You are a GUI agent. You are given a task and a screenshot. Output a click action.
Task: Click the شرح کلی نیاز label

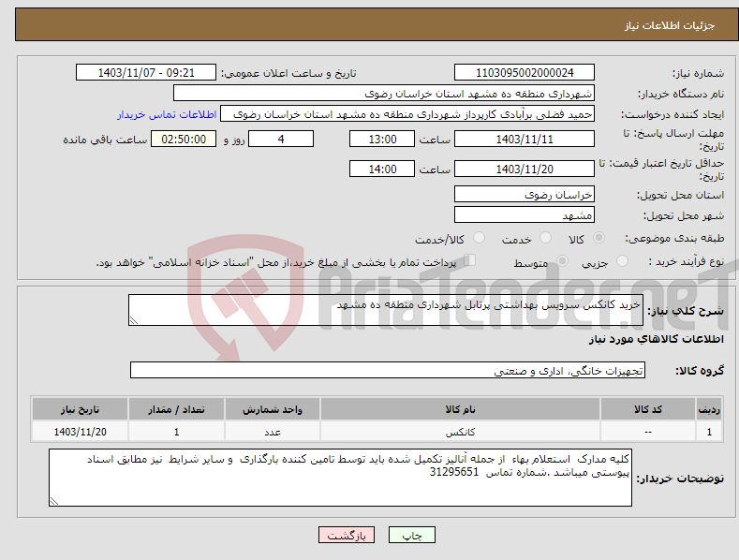tap(686, 311)
